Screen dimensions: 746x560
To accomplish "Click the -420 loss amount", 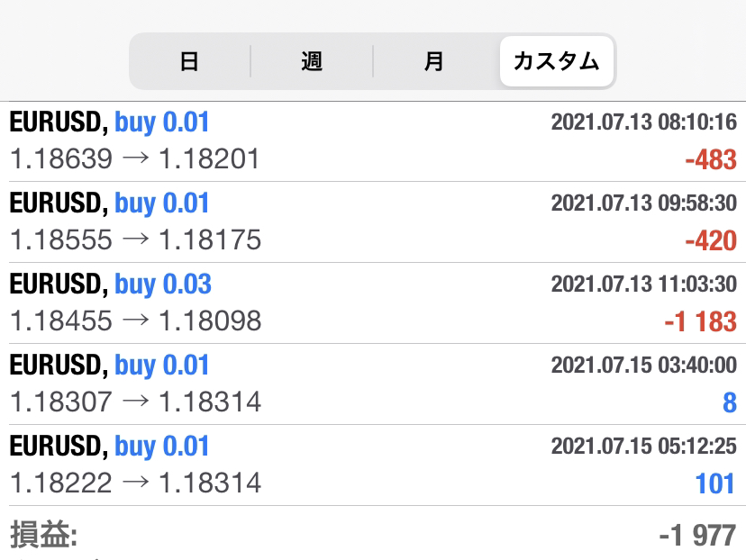I will [x=711, y=240].
